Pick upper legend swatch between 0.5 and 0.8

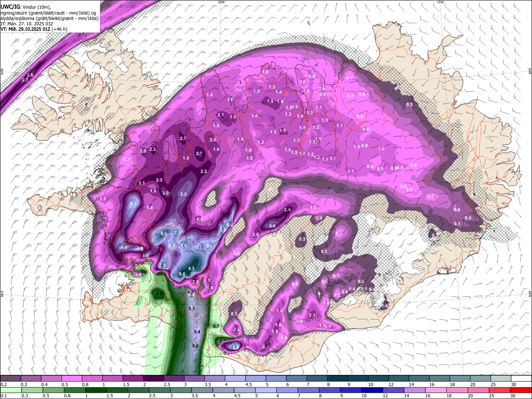tap(71, 378)
